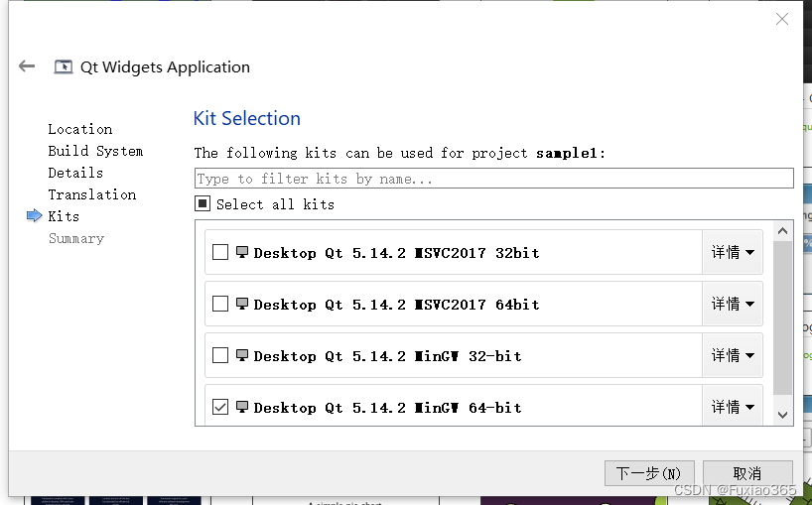Screen dimensions: 812x505
Task: Click the blue arrow beside Kits step
Action: pos(34,215)
